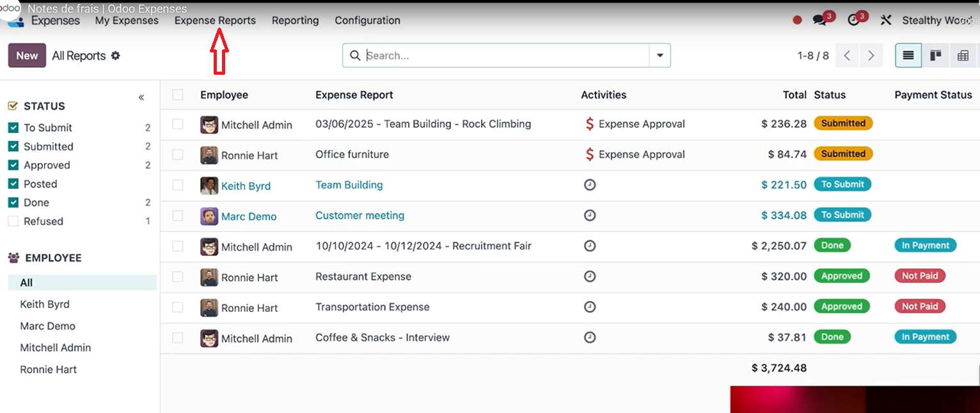Click into the Search input field

pyautogui.click(x=505, y=56)
